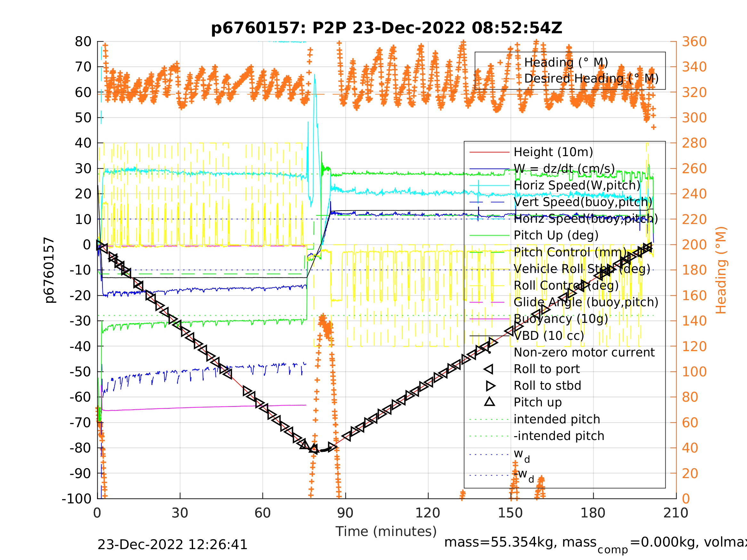
Task: Click the 'Horiz Speed(W,pitch)' legend label
Action: 577,185
